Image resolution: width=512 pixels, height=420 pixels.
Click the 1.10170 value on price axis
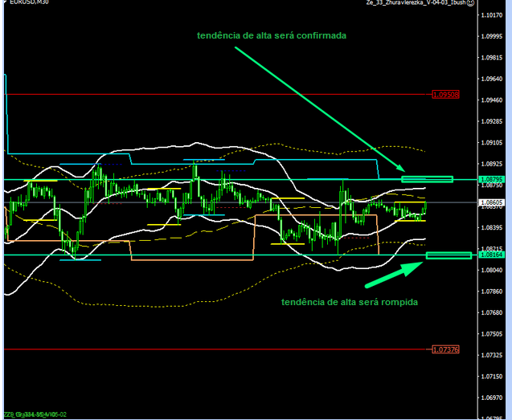[x=491, y=15]
